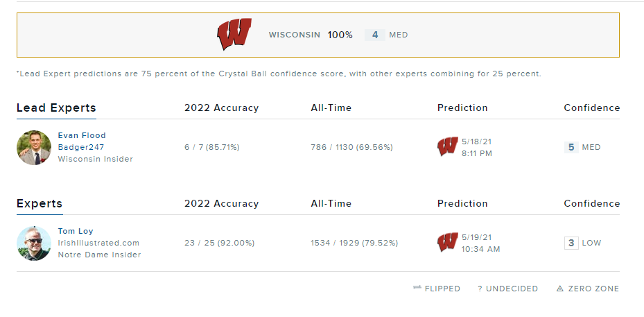Click Tom Loy's name link
This screenshot has height=317, width=644.
[x=76, y=231]
